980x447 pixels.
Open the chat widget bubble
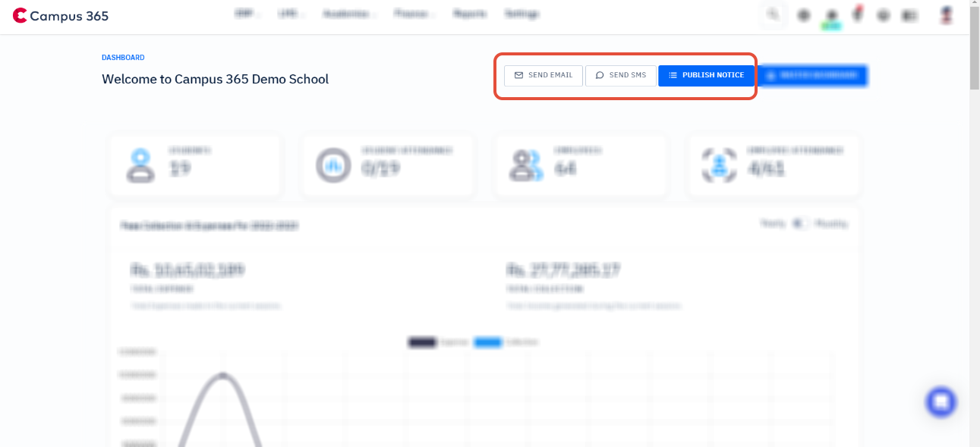pos(941,401)
